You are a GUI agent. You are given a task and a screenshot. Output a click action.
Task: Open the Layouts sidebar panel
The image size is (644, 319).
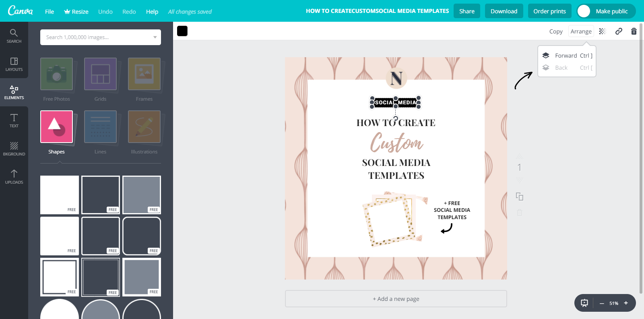pos(14,64)
